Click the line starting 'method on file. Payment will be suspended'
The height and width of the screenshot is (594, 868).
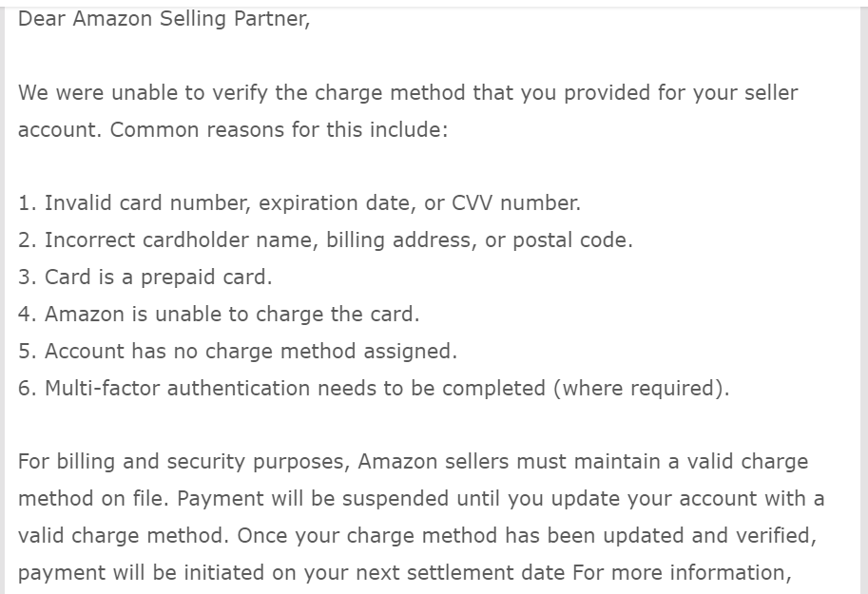421,499
